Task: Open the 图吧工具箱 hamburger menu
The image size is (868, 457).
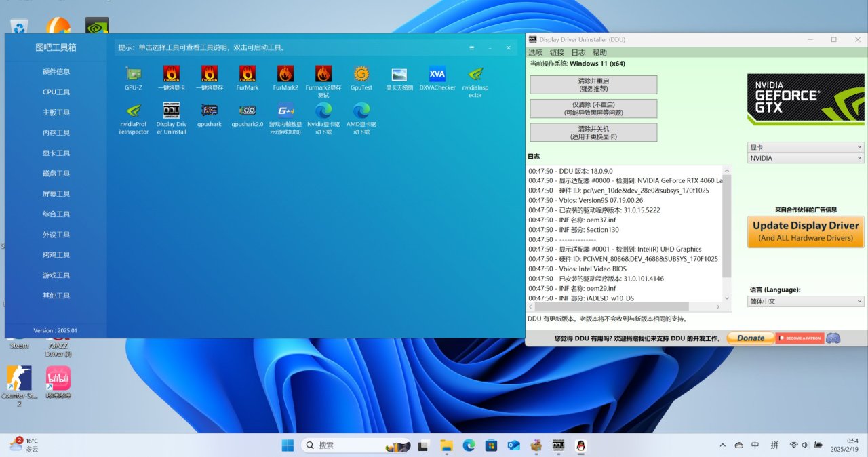Action: tap(472, 48)
